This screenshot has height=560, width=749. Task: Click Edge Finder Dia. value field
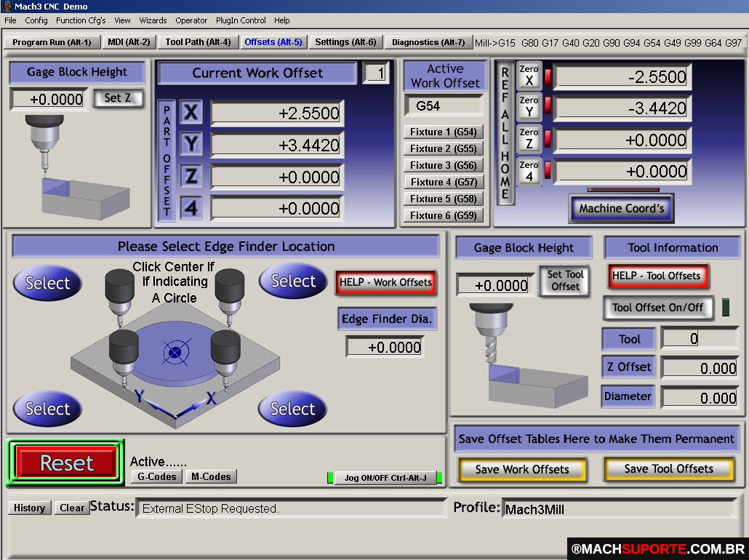tap(385, 347)
